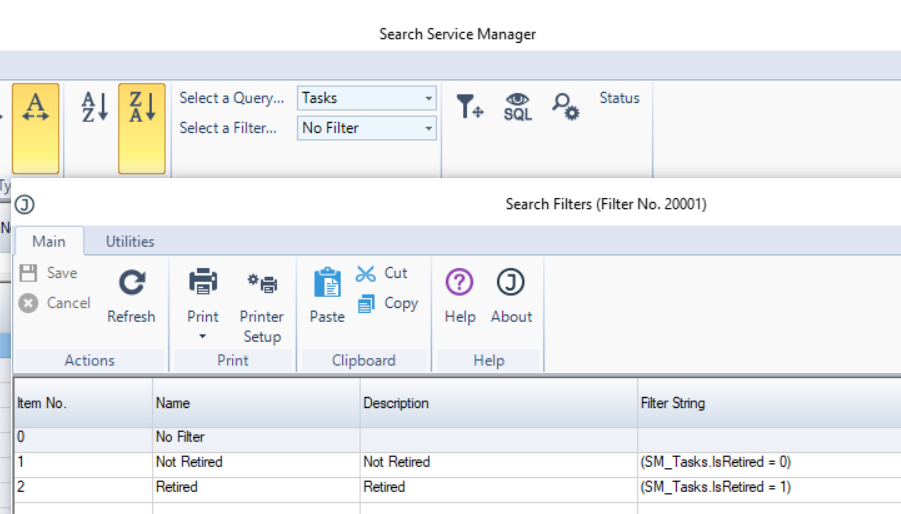Open Help with the question mark icon

click(x=459, y=284)
